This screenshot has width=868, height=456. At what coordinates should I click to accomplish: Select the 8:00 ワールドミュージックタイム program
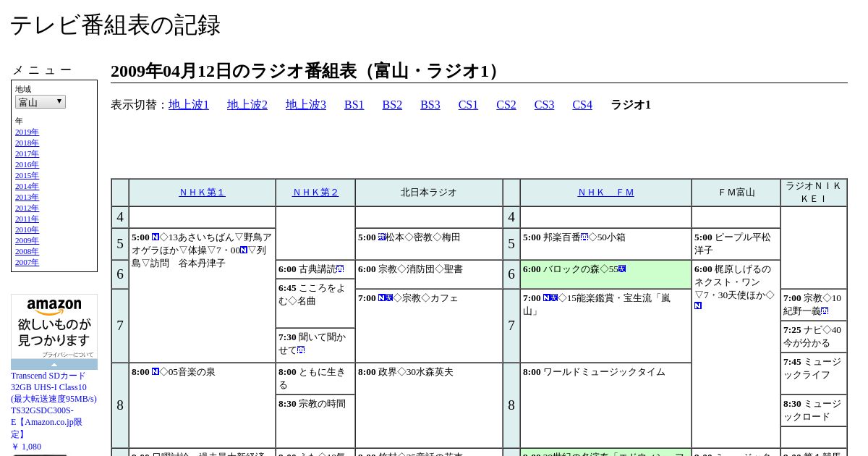[605, 405]
